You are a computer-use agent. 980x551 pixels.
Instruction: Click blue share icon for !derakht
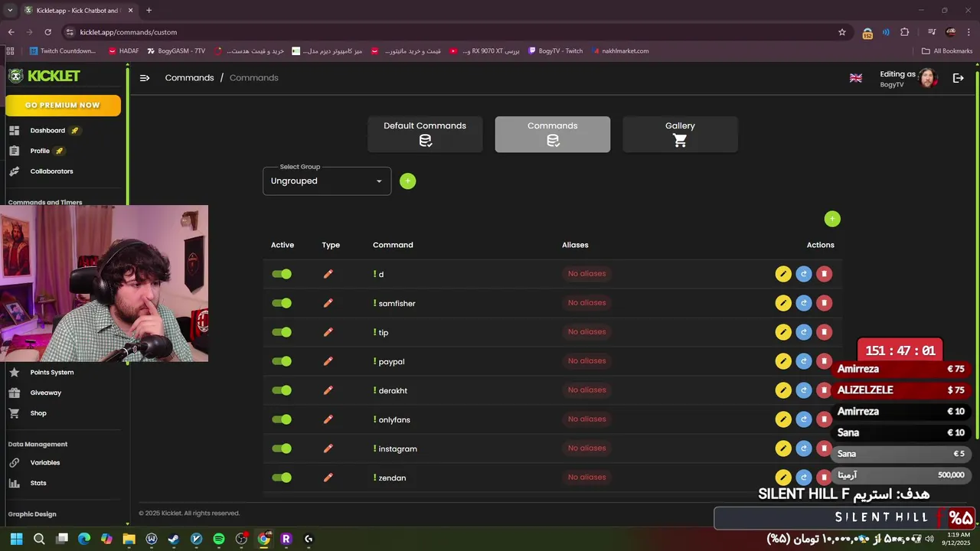(x=804, y=390)
